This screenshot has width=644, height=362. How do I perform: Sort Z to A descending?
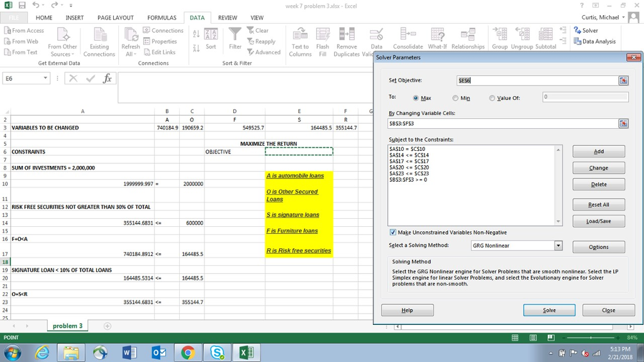196,48
